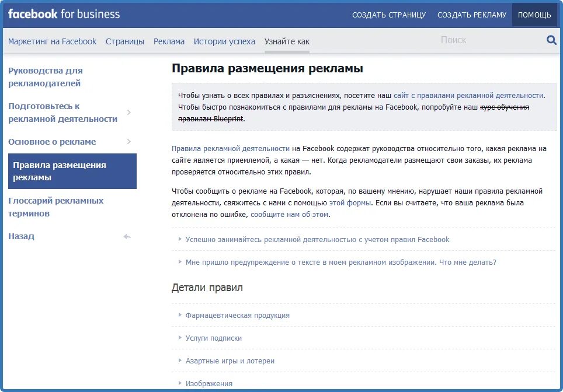The height and width of the screenshot is (392, 563).
Task: Switch to the Страницы tab
Action: (x=124, y=41)
